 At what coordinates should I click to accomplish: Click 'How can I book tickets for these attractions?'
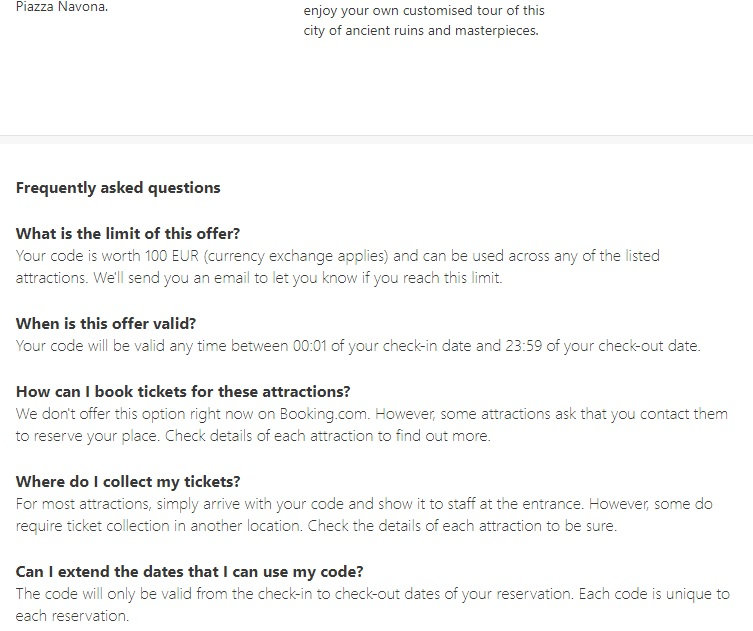[183, 390]
